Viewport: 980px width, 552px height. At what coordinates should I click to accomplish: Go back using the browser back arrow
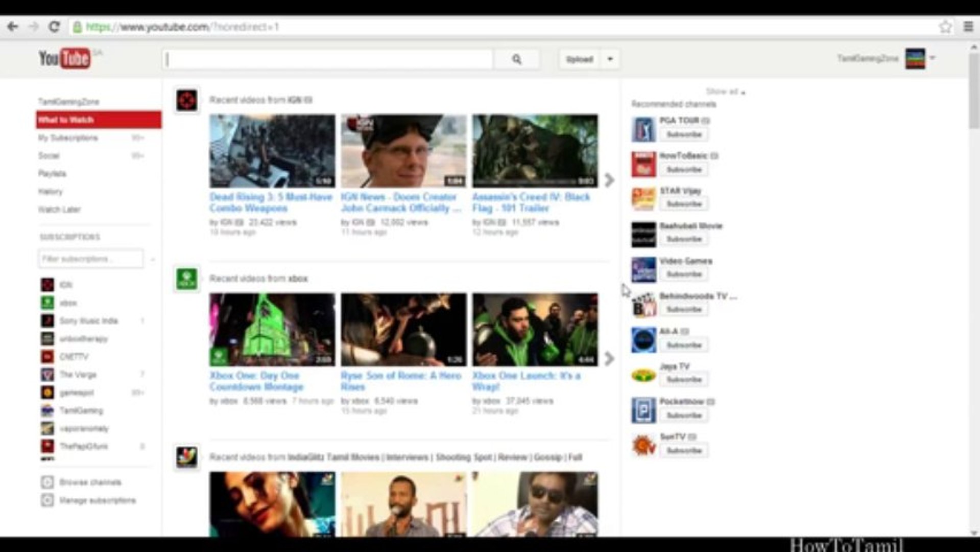(13, 27)
